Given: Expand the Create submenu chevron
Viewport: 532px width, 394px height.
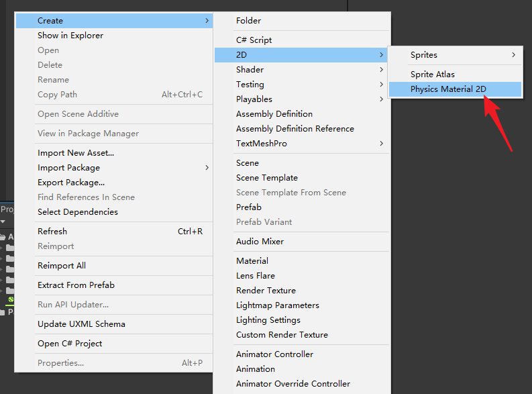Looking at the screenshot, I should pyautogui.click(x=207, y=21).
